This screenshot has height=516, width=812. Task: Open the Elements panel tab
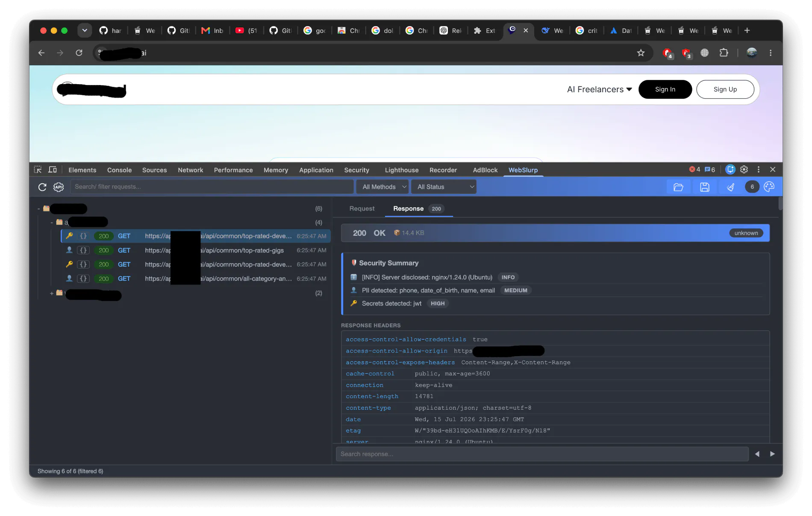[x=82, y=170]
